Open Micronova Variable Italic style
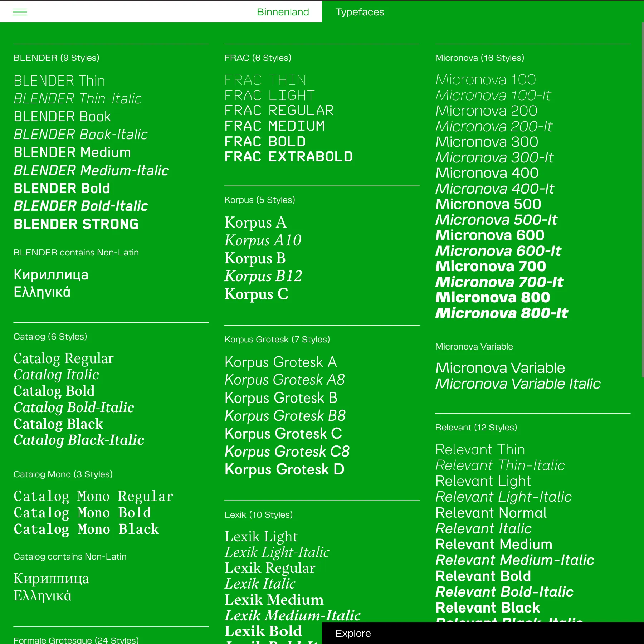This screenshot has height=644, width=644. [x=518, y=383]
